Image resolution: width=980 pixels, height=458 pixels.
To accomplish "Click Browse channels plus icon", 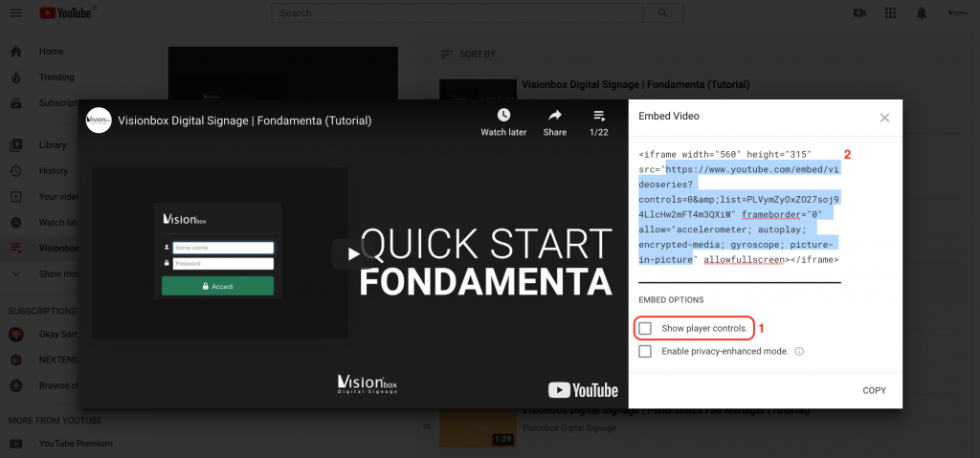I will pos(16,385).
